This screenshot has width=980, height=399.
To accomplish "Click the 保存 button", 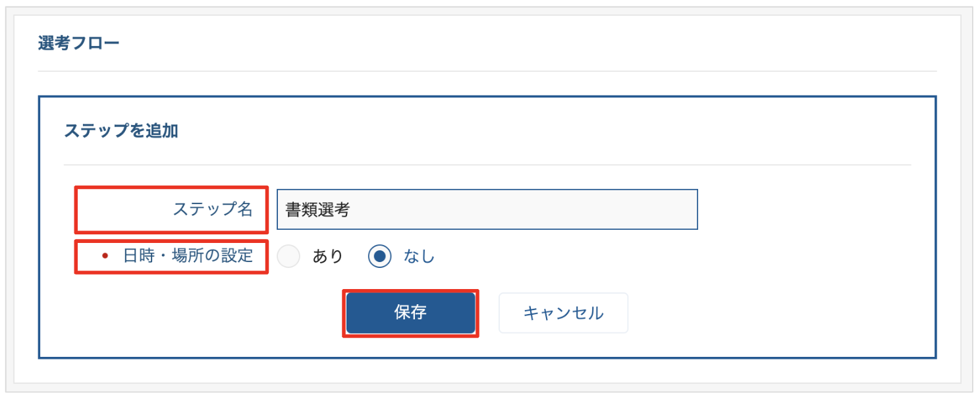I will (410, 313).
